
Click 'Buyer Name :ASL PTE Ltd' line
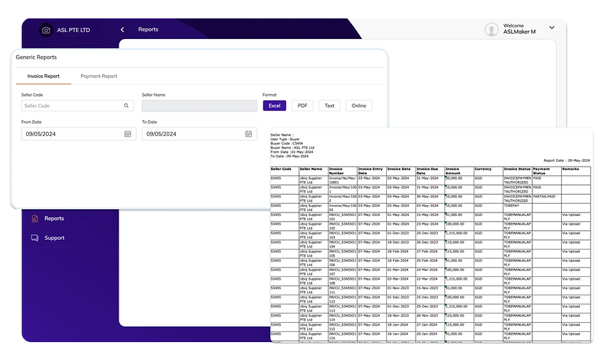[292, 148]
